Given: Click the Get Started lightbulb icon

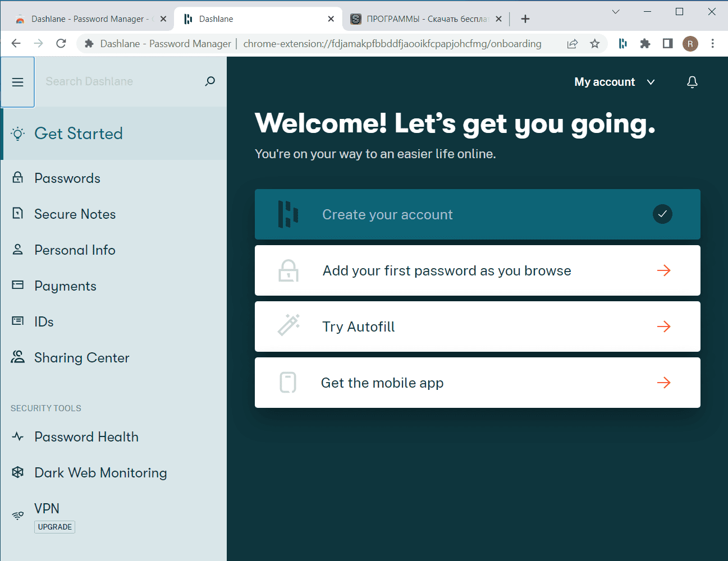Looking at the screenshot, I should [18, 134].
